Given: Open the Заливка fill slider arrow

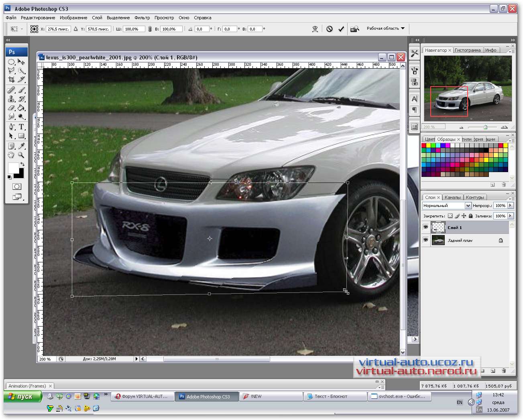Looking at the screenshot, I should pos(510,216).
